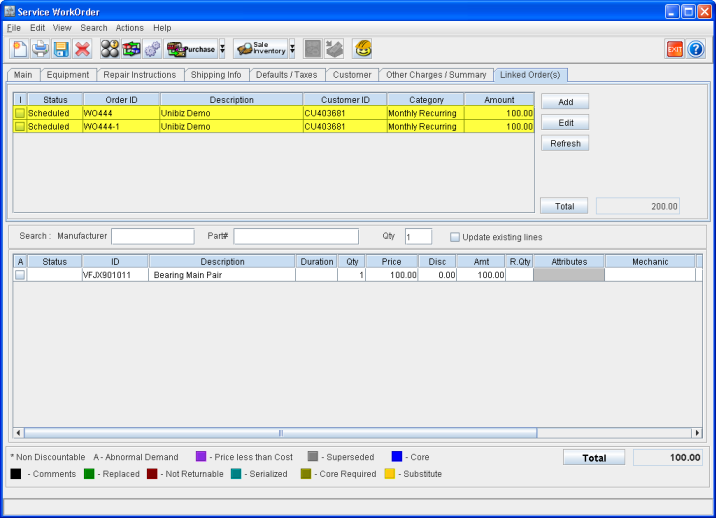Click the Purchase toolbar button
716x518 pixels.
point(191,48)
